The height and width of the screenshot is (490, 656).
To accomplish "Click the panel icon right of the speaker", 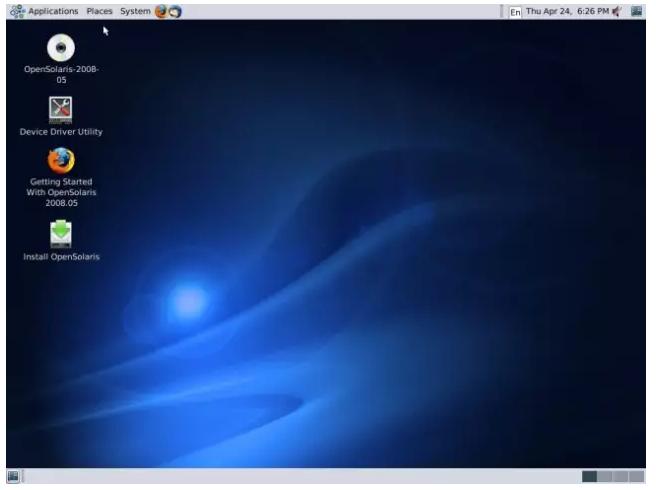I will click(x=636, y=11).
